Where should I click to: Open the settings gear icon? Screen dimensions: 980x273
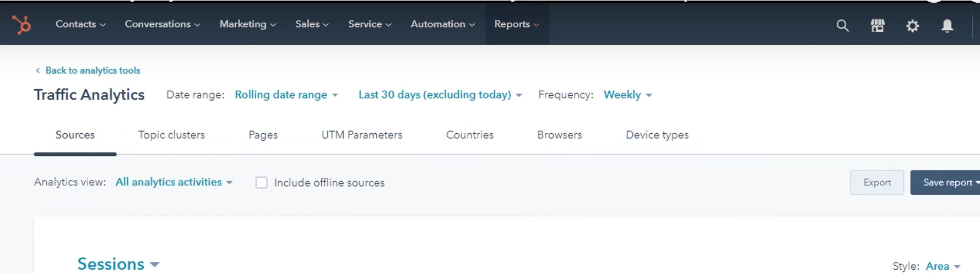[912, 25]
